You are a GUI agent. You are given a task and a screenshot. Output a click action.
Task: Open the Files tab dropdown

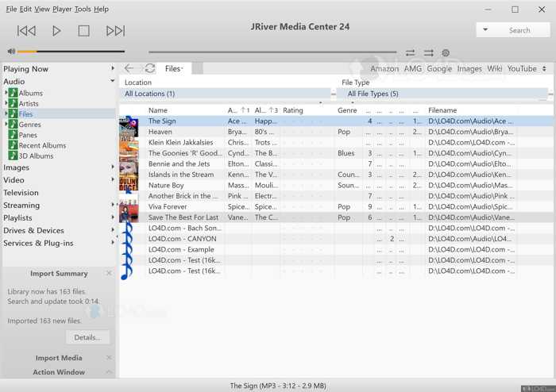(x=174, y=69)
